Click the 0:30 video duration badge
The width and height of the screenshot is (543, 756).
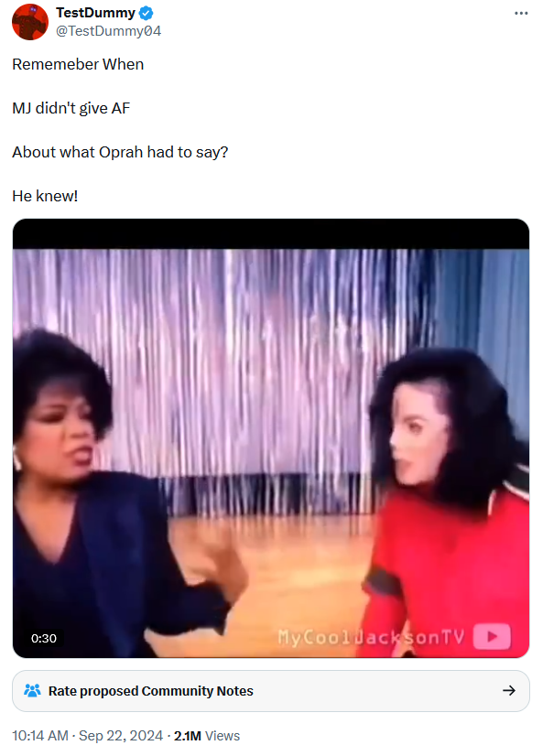pyautogui.click(x=44, y=638)
